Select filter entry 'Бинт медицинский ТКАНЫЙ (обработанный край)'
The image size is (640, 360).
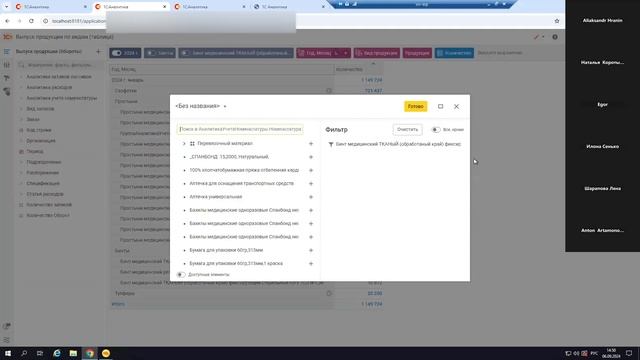(x=398, y=144)
